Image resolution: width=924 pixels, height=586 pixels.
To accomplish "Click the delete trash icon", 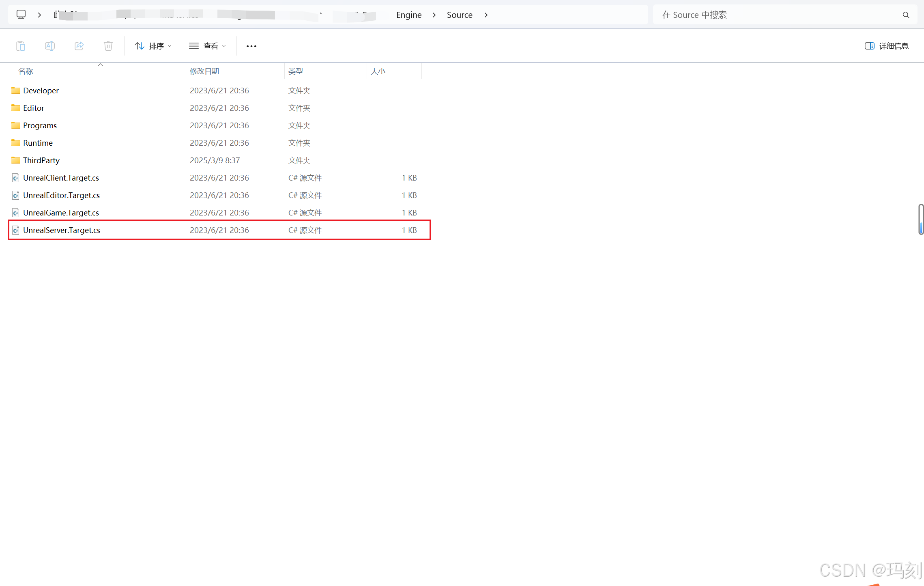I will tap(108, 46).
